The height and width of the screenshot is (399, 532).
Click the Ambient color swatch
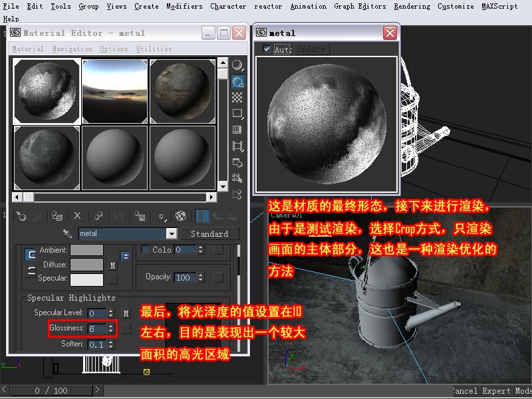(86, 250)
